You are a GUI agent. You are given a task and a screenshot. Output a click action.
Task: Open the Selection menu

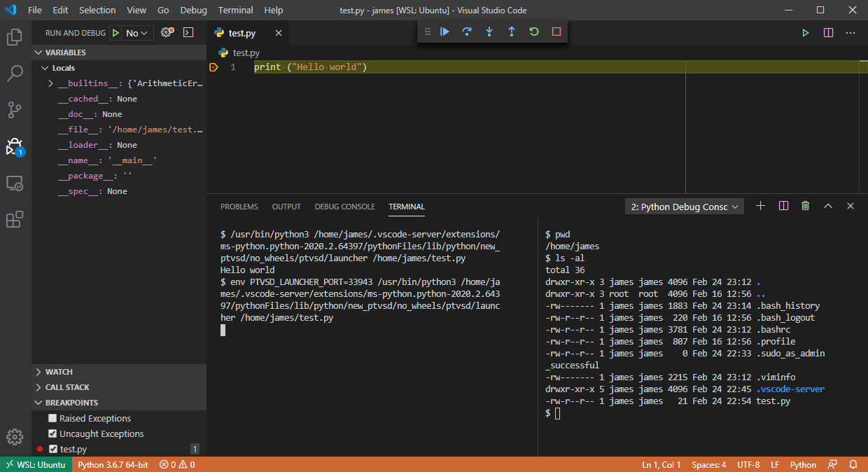tap(97, 10)
